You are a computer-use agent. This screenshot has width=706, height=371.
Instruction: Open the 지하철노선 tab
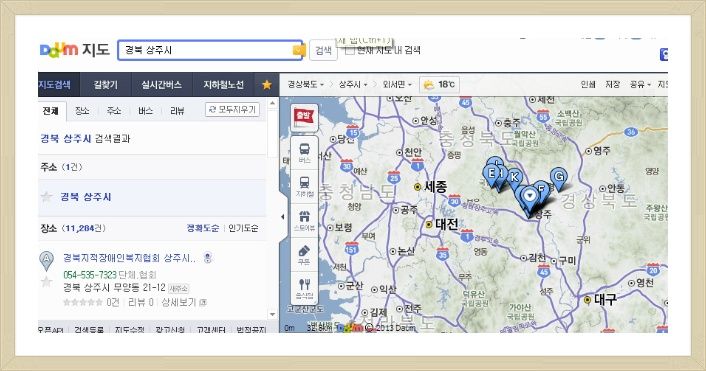pyautogui.click(x=223, y=85)
